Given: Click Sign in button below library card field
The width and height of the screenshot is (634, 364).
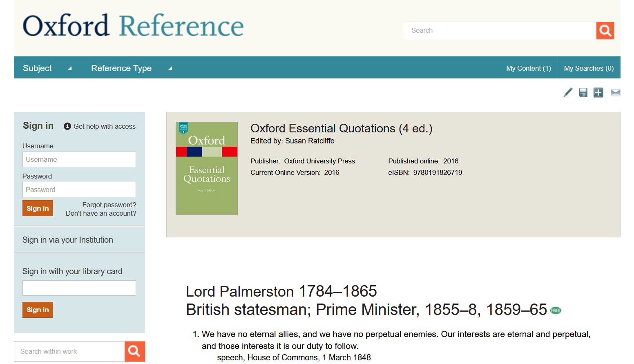Looking at the screenshot, I should [x=38, y=310].
